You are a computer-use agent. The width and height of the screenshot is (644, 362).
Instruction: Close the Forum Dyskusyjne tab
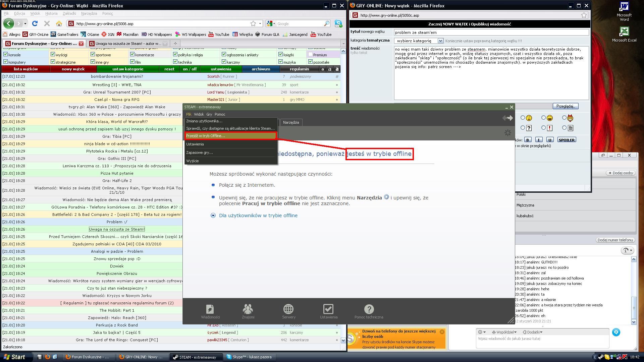pyautogui.click(x=81, y=44)
